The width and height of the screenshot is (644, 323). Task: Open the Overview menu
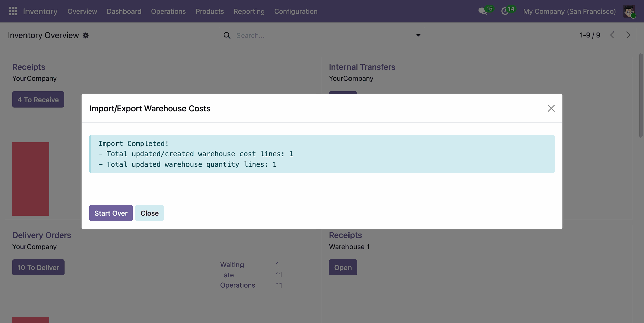(x=82, y=11)
